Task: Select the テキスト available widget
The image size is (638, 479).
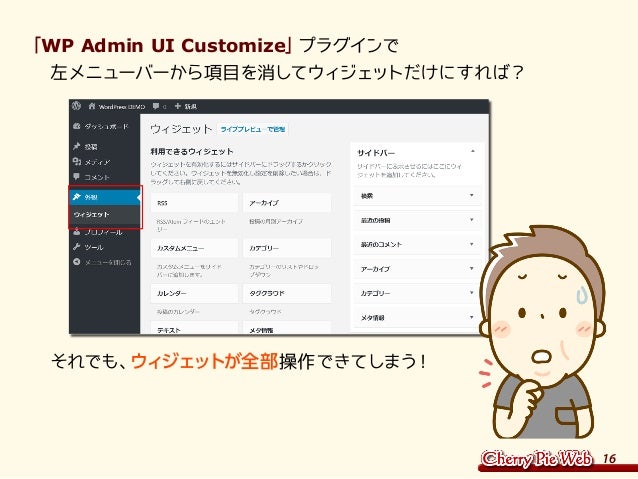Action: 194,328
